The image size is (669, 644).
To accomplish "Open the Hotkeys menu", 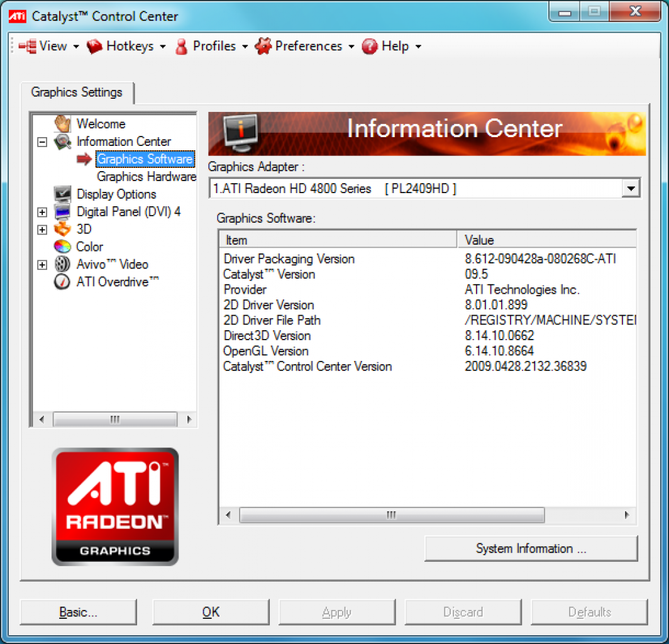I will (x=130, y=46).
